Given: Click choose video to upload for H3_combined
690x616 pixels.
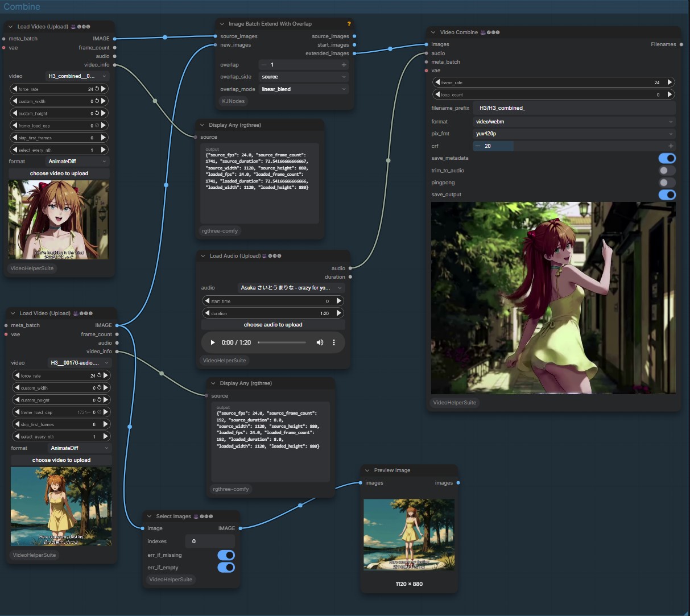Looking at the screenshot, I should click(59, 173).
